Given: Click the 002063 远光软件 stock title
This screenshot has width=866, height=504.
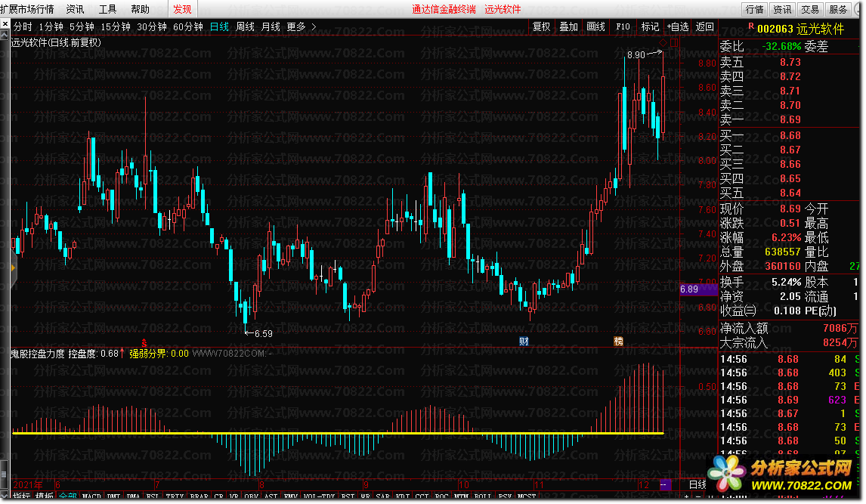Looking at the screenshot, I should pyautogui.click(x=800, y=29).
